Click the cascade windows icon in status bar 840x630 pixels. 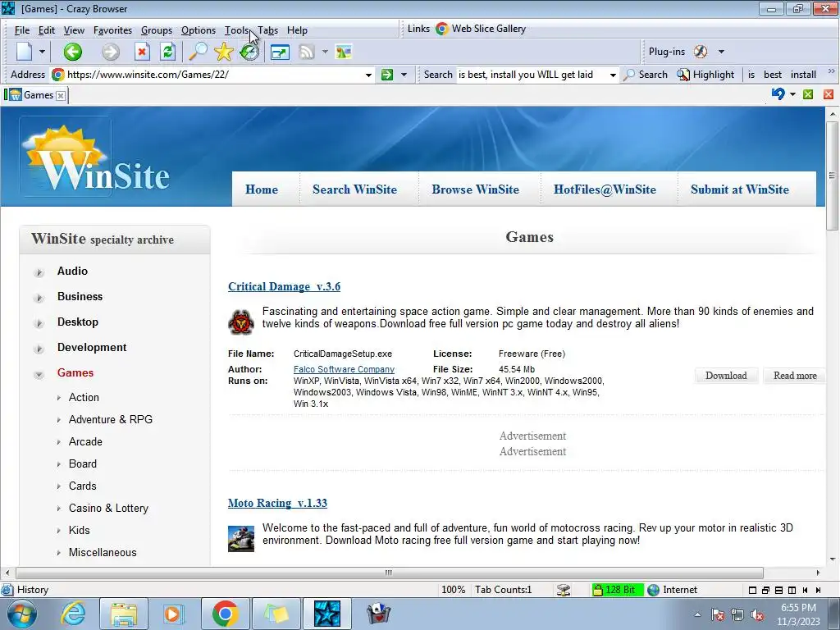click(765, 590)
